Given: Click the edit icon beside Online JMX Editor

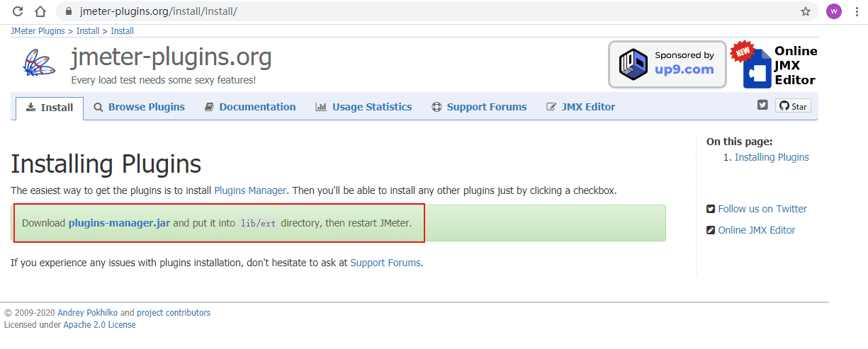Looking at the screenshot, I should (711, 230).
